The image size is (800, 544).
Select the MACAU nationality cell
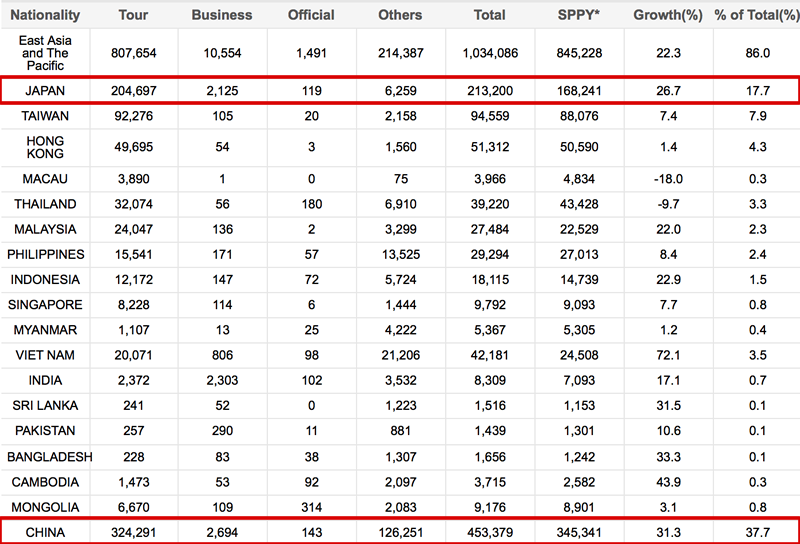tap(45, 179)
